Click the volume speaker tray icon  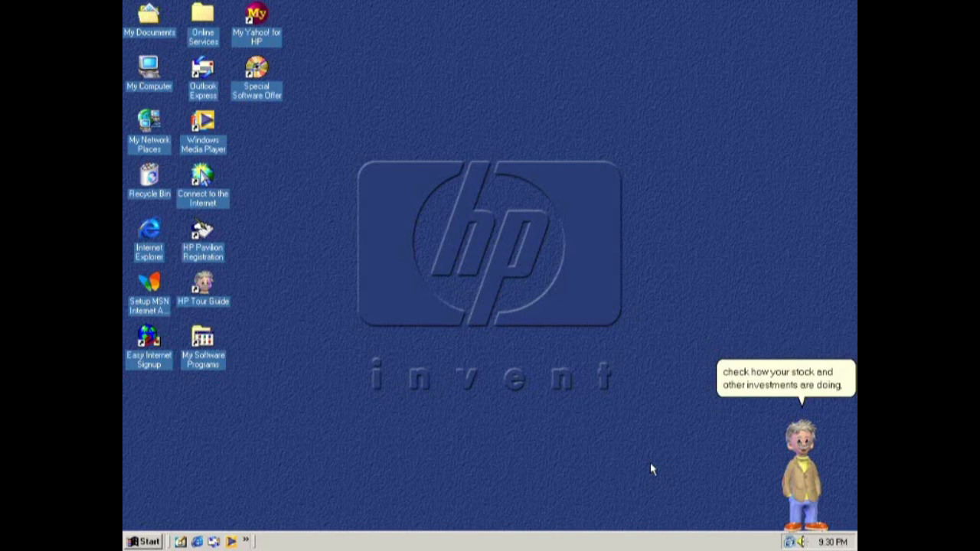(x=801, y=542)
